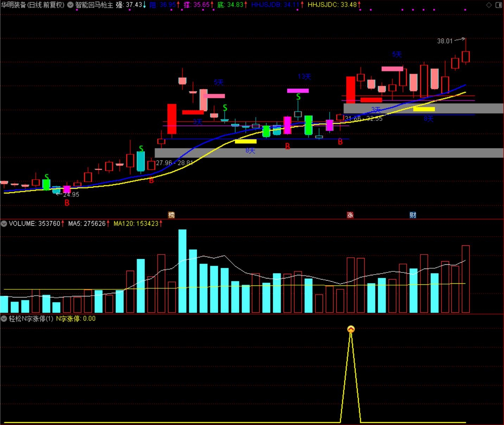This screenshot has width=504, height=425.
Task: Click the 财 event marker
Action: tap(413, 215)
